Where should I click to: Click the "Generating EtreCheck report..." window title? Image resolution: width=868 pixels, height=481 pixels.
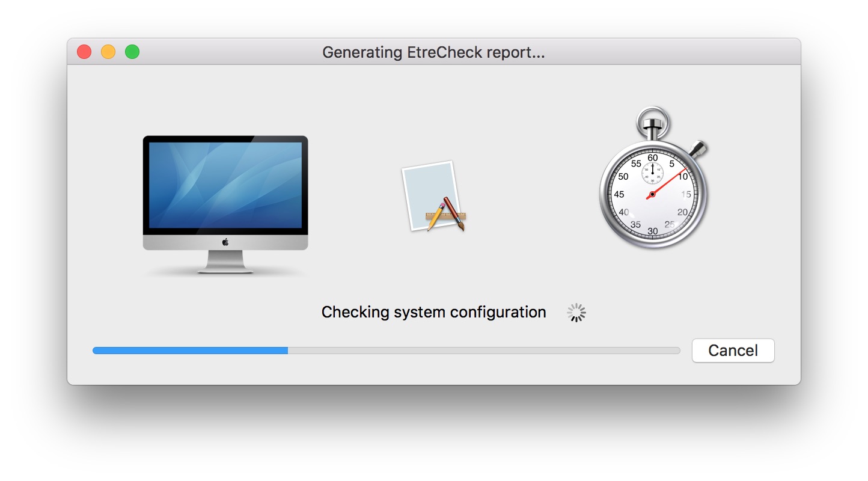coord(433,52)
